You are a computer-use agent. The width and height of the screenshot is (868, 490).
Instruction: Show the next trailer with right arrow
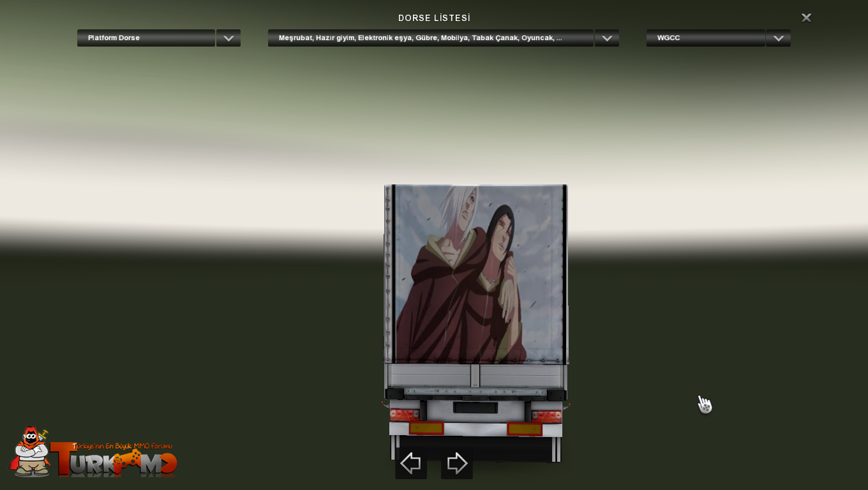[x=457, y=463]
